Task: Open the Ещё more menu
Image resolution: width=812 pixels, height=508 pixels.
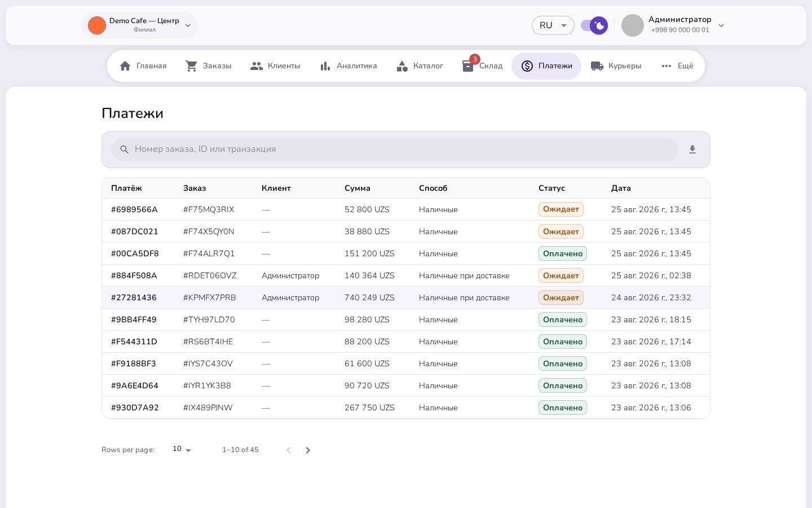Action: coord(677,66)
